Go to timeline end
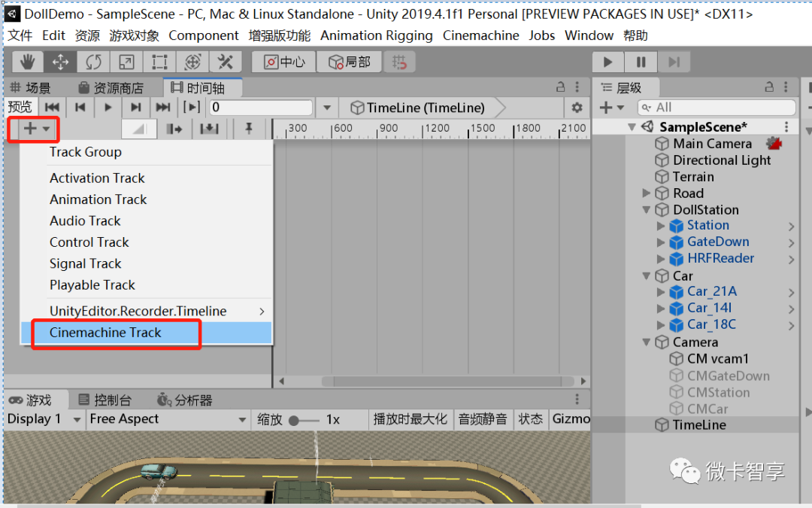This screenshot has height=508, width=812. 163,108
